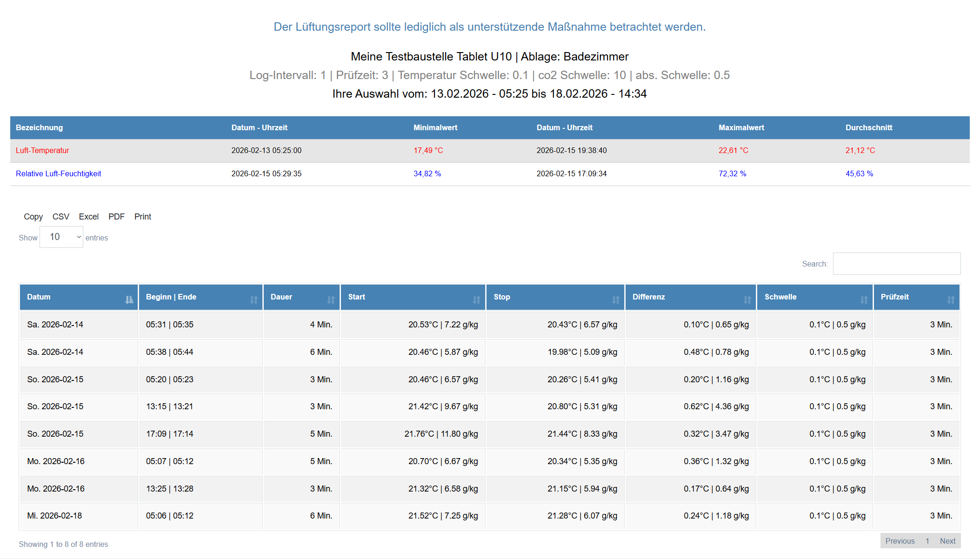Click the sort arrows in Beginn | Ende header
Image resolution: width=980 pixels, height=559 pixels.
(x=253, y=300)
